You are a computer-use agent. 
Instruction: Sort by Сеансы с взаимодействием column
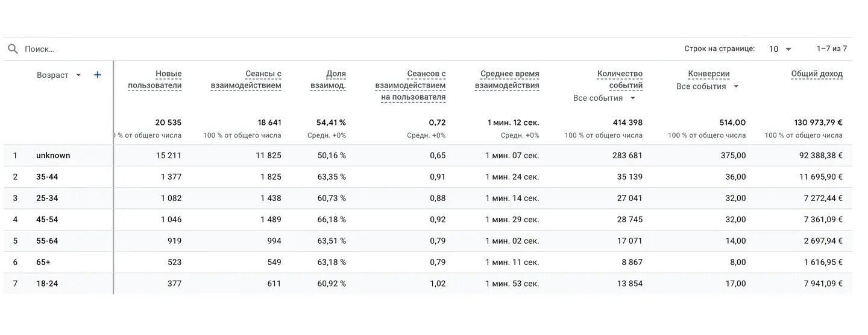(246, 80)
